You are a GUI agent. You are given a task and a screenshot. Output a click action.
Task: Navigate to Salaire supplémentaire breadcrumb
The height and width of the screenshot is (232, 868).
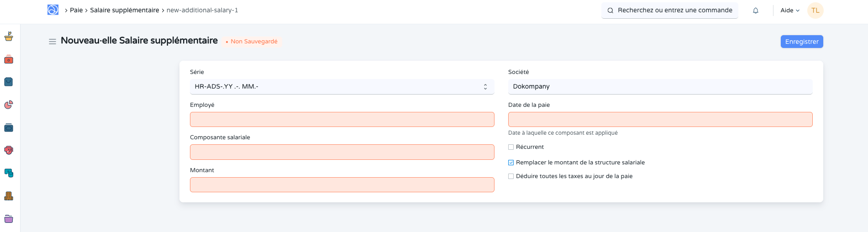tap(124, 10)
